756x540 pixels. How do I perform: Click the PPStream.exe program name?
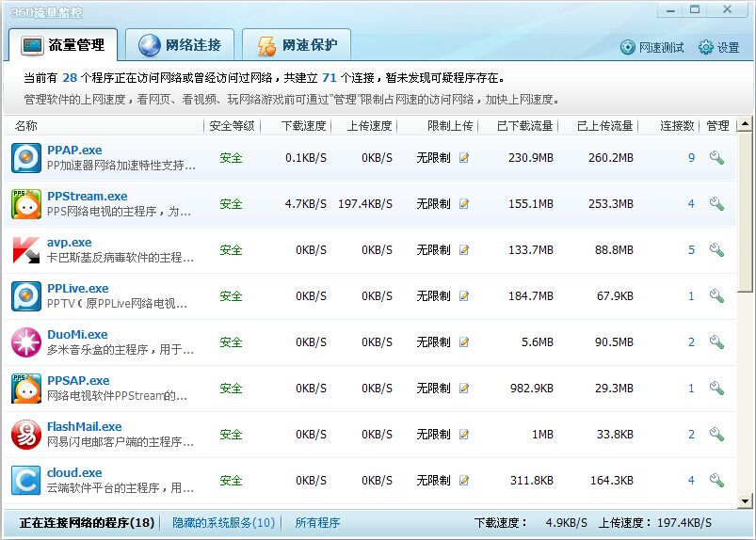(88, 197)
